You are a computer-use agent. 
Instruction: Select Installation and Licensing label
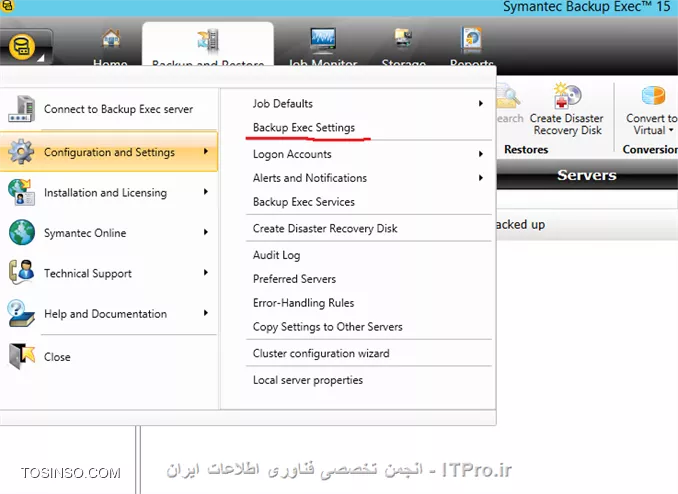[x=105, y=192]
